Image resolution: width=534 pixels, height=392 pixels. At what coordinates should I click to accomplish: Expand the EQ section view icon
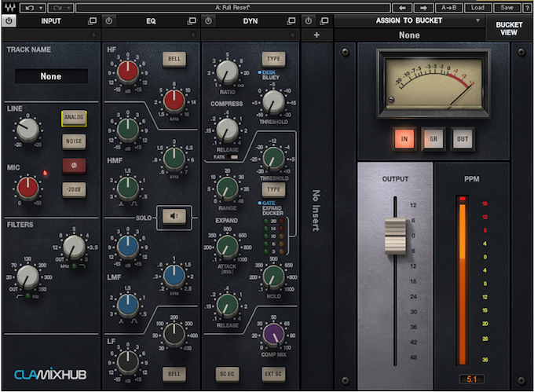click(192, 21)
